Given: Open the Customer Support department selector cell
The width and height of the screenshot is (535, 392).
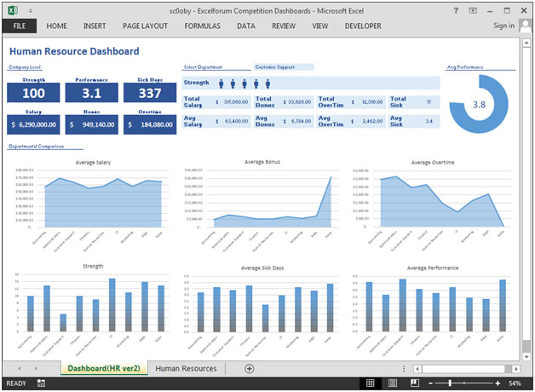Looking at the screenshot, I should (x=284, y=67).
